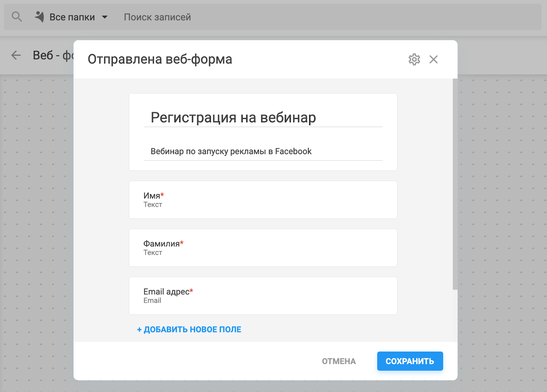Screen dimensions: 547x392
Task: Click the Отправлена веб-форма dialog heading
Action: tap(160, 59)
